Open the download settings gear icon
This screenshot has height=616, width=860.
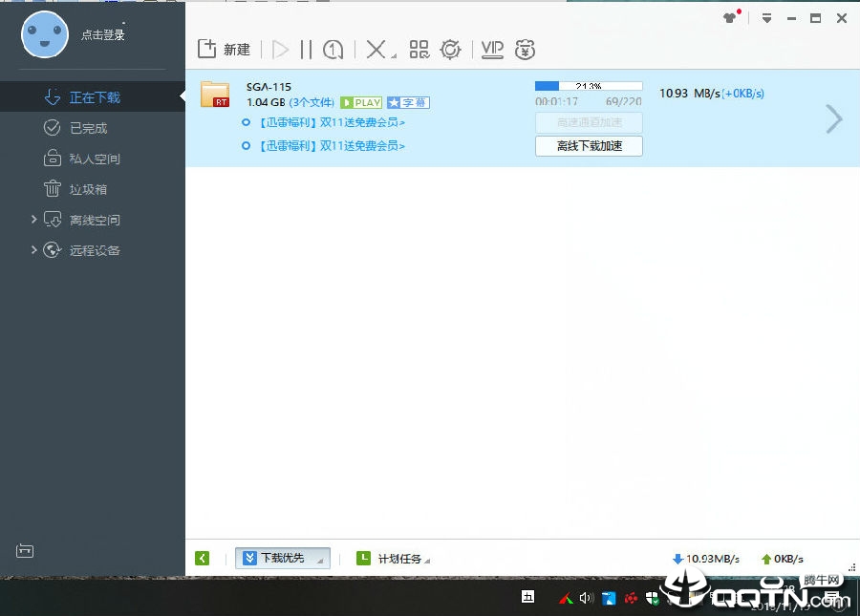point(450,49)
